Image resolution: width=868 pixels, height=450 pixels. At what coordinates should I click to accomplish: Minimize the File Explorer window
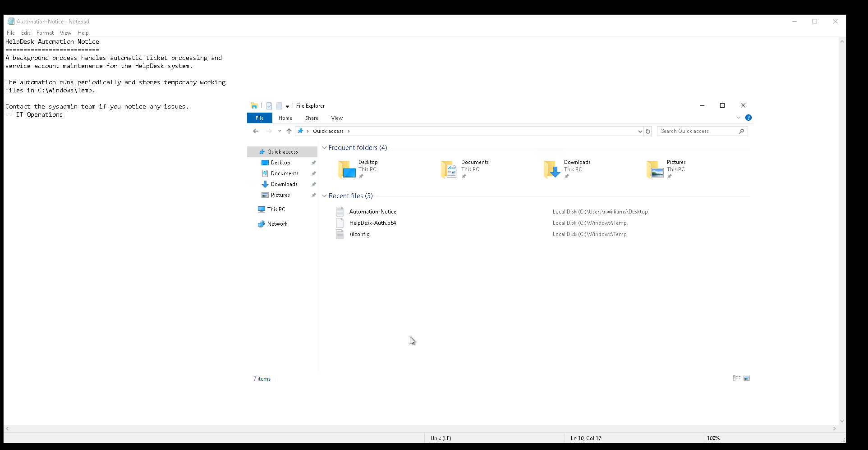702,105
